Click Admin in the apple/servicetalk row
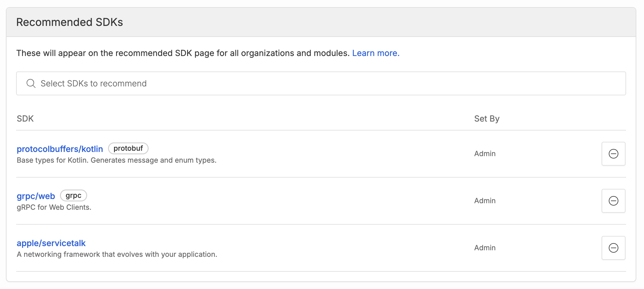Viewport: 644px width, 289px height. coord(485,248)
